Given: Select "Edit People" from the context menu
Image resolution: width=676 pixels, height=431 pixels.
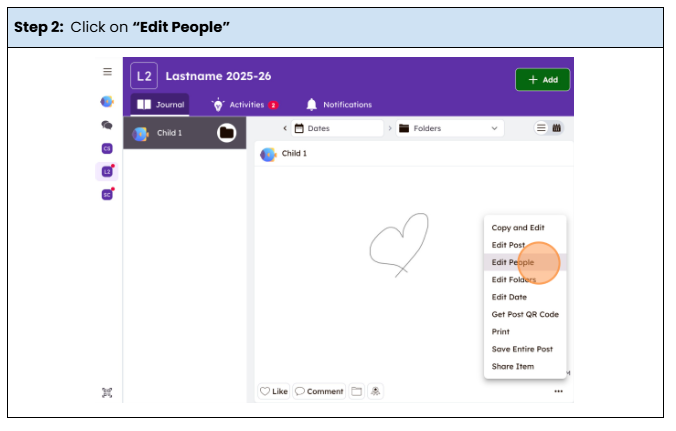Looking at the screenshot, I should click(513, 262).
